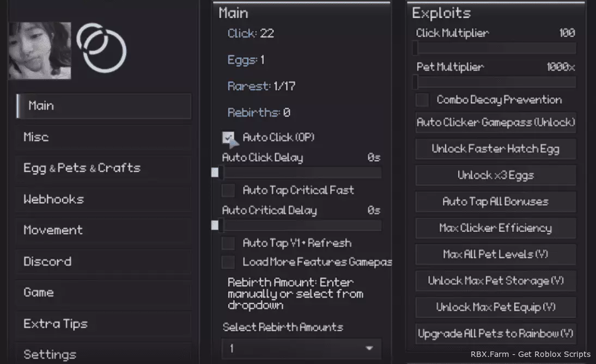This screenshot has height=364, width=596.
Task: Open the Game tab
Action: click(104, 292)
